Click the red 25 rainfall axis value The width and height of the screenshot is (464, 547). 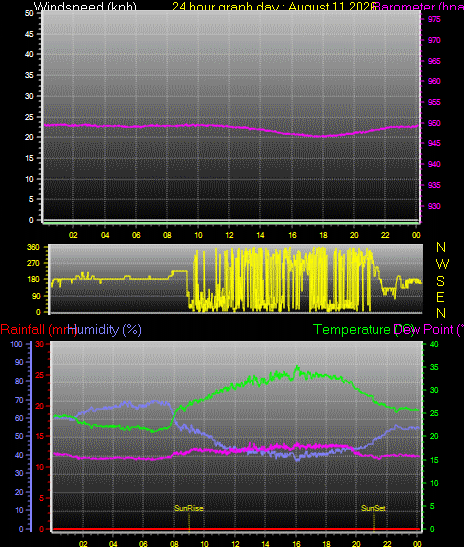click(x=40, y=375)
